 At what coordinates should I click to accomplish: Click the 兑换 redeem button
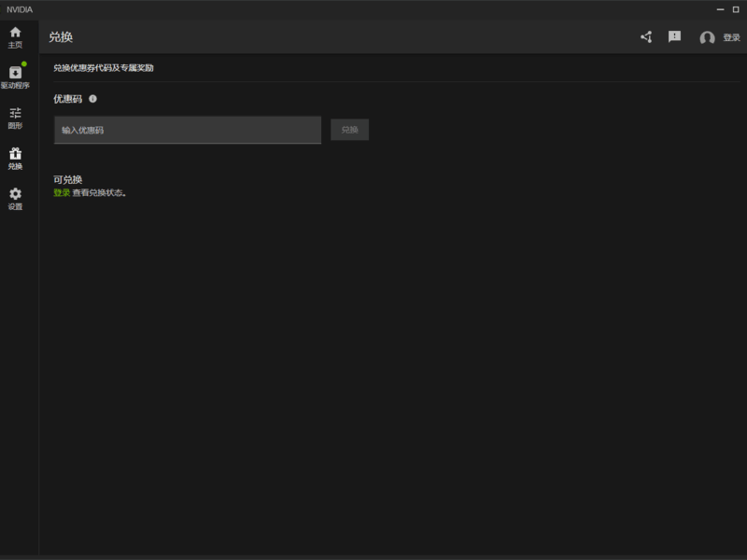pos(349,130)
